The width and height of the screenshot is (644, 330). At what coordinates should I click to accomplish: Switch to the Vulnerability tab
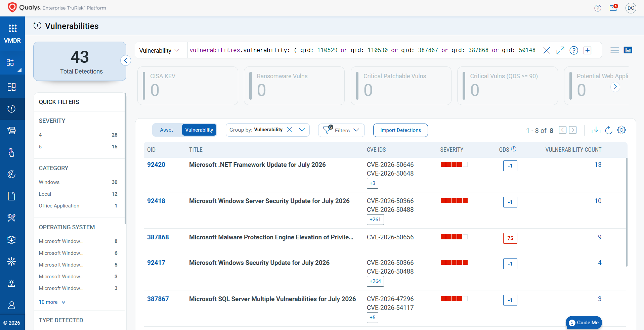[x=199, y=130]
